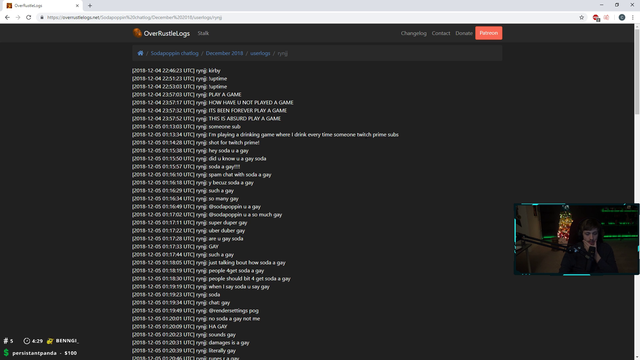Click the red Patreon button

tap(489, 33)
